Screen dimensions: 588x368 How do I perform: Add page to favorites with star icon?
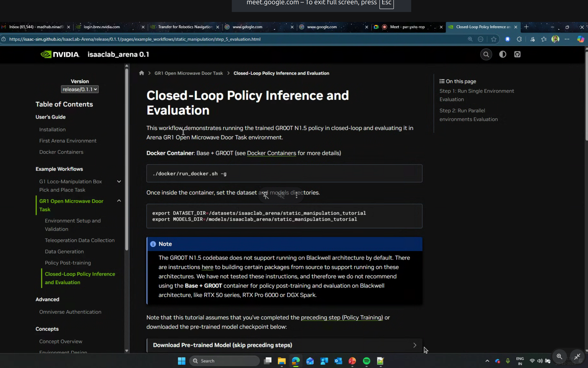coord(494,39)
